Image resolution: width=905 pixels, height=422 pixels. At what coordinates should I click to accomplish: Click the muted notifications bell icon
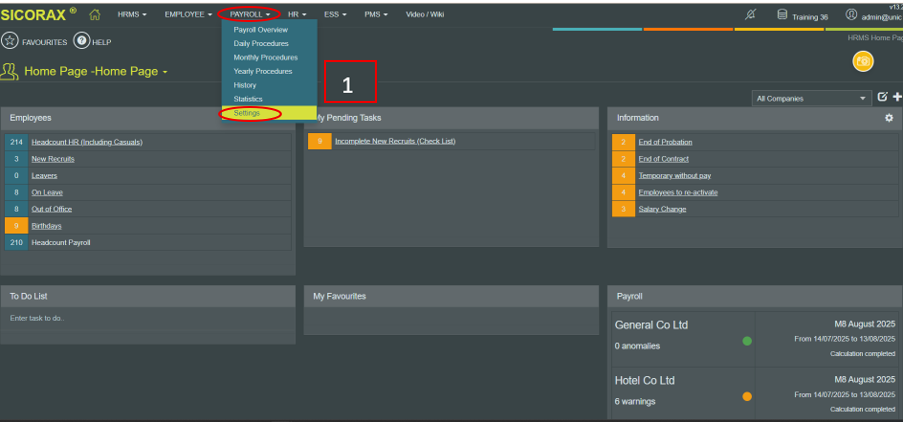751,15
